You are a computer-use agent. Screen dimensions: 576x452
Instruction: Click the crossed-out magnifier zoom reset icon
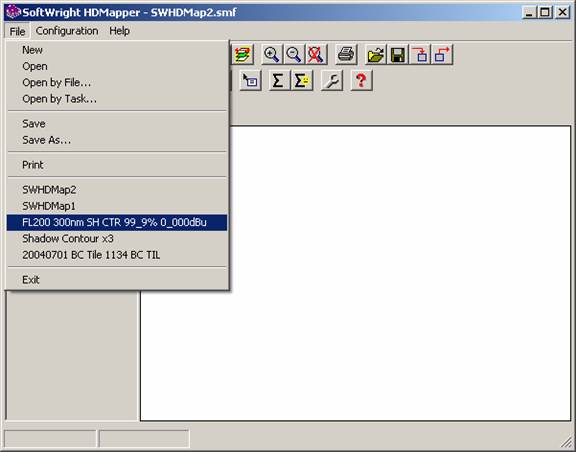(x=316, y=55)
